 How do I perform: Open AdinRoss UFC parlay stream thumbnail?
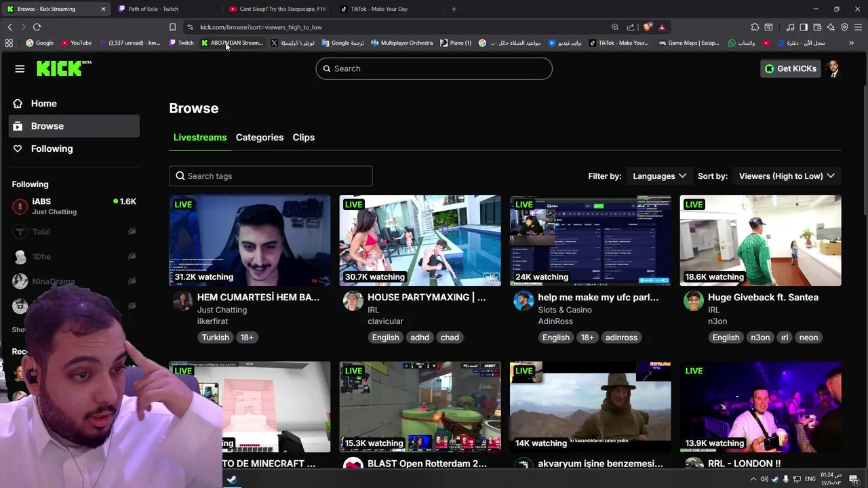click(x=590, y=241)
